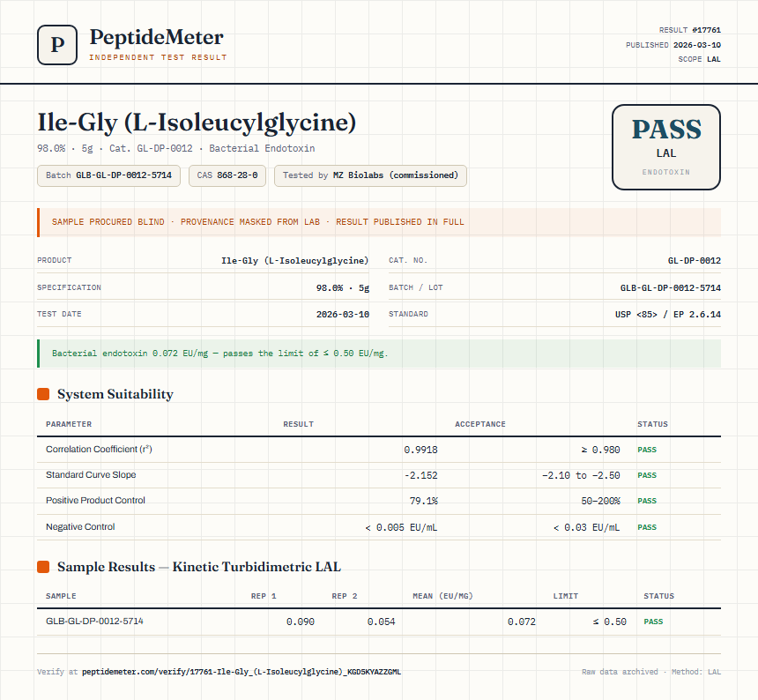
Task: Click the SCOPE LAL entry
Action: 699,59
